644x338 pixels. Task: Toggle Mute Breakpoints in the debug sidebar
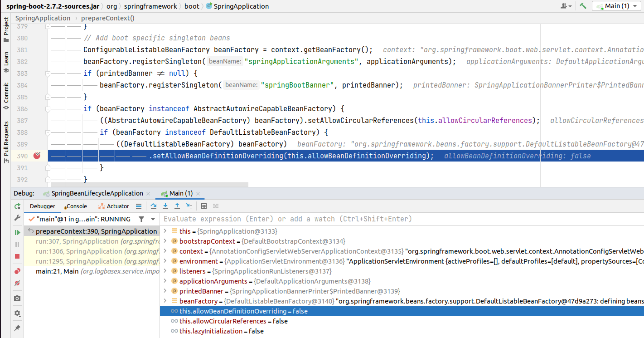click(17, 283)
